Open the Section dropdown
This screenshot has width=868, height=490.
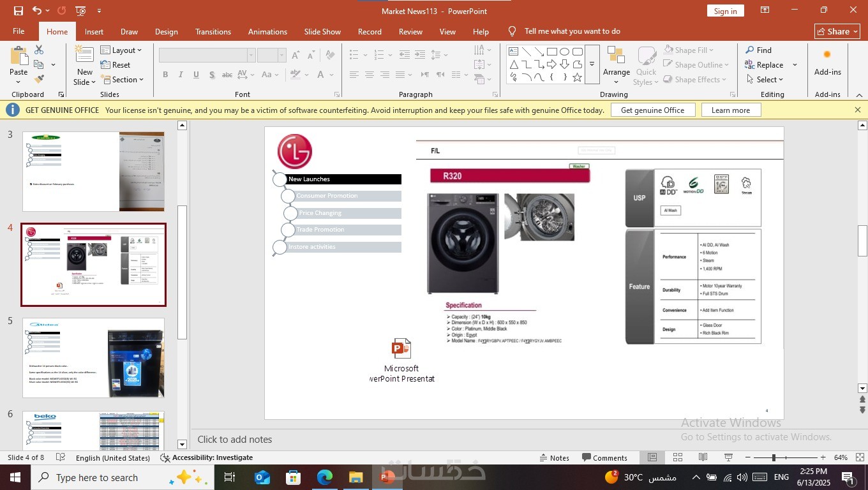click(123, 79)
